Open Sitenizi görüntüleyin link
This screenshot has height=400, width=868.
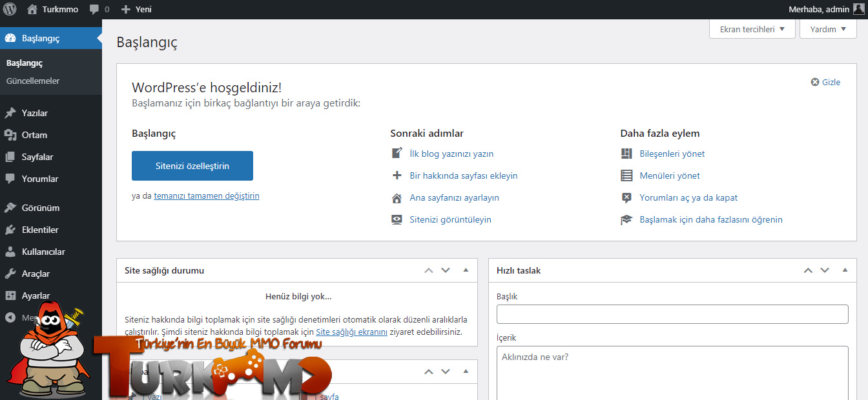coord(450,219)
